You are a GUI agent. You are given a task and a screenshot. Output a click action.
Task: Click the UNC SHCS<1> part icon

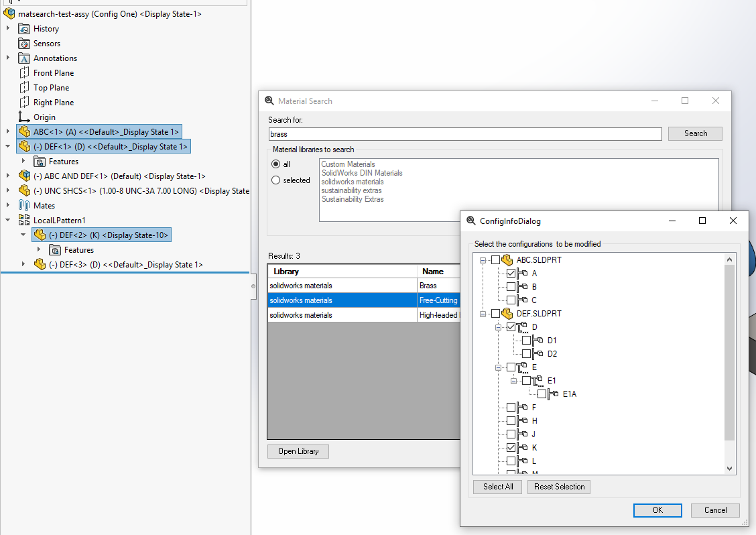pyautogui.click(x=24, y=190)
